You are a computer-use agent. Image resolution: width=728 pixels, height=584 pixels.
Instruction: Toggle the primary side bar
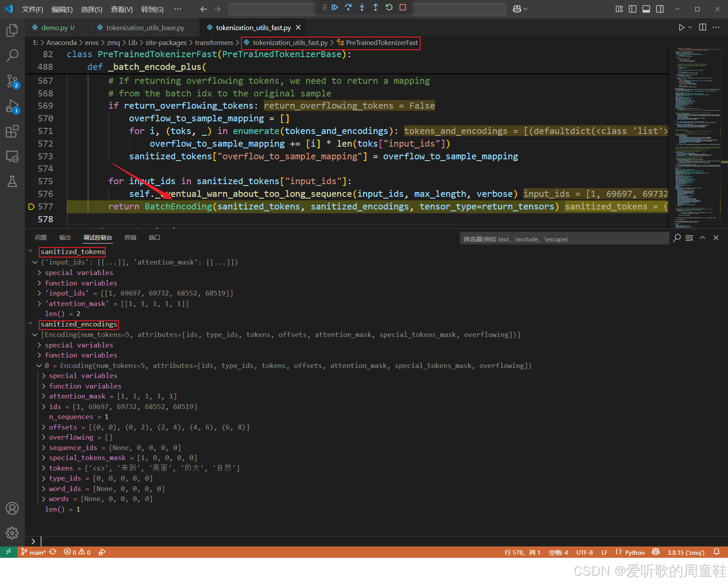click(632, 9)
